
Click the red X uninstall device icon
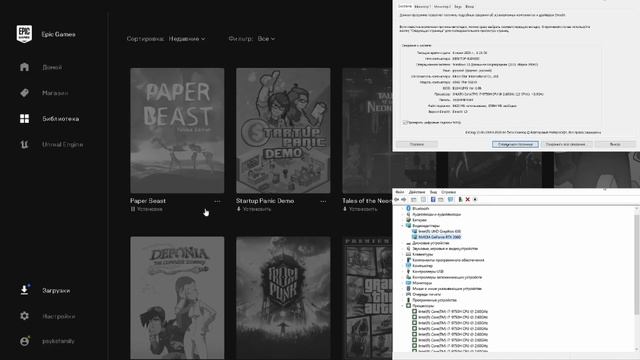click(x=468, y=200)
